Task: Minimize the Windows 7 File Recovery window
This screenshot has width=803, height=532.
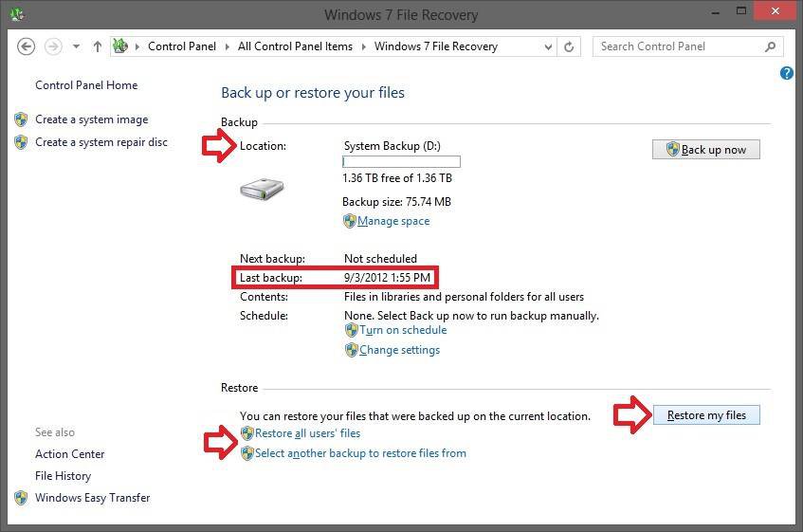Action: tap(716, 12)
